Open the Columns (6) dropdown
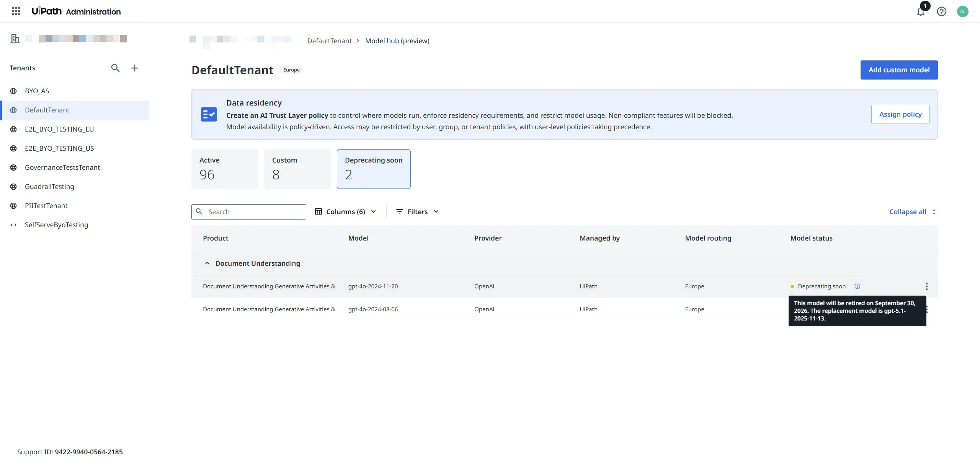The width and height of the screenshot is (980, 470). (345, 212)
